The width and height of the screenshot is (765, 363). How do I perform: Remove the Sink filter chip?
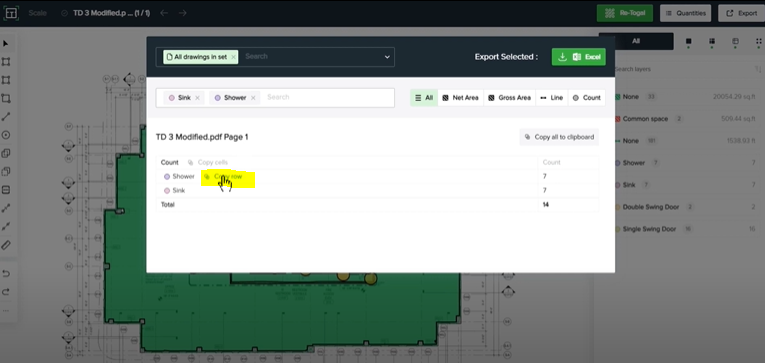pos(197,98)
